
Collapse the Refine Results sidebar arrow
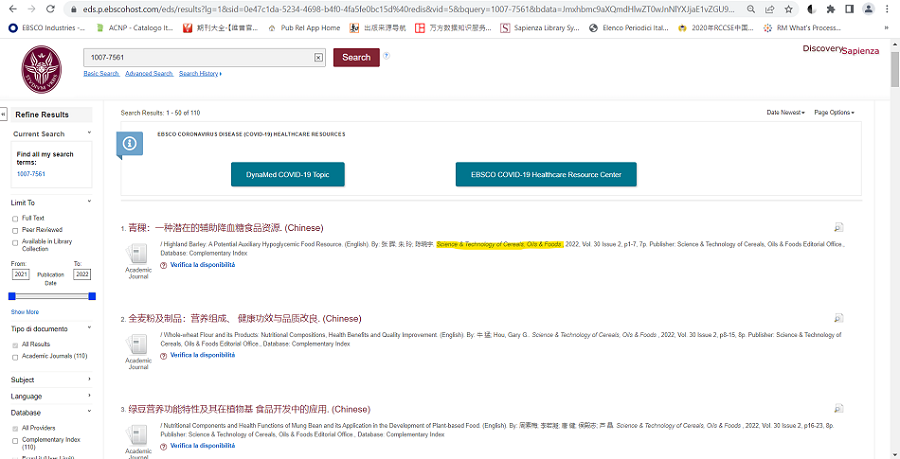[5, 114]
